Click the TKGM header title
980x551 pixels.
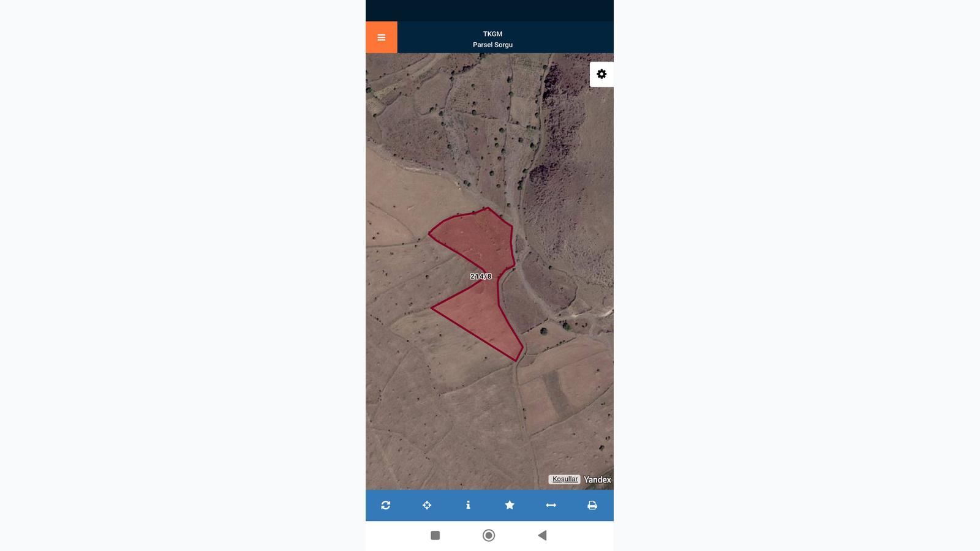(x=492, y=34)
